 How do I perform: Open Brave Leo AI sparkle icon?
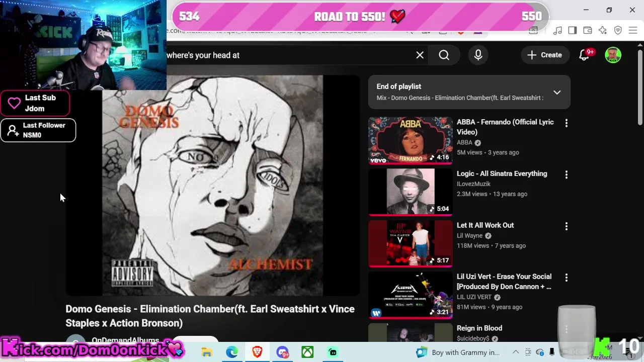coord(603,31)
